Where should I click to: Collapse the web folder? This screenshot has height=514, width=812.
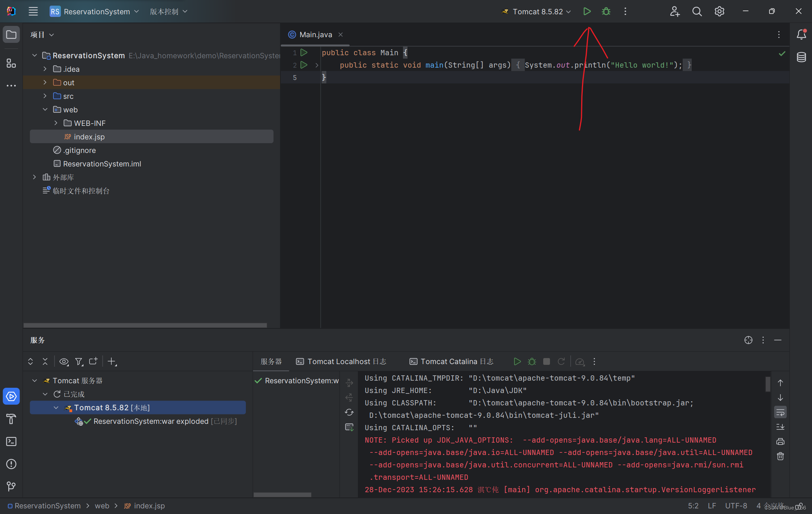tap(45, 110)
